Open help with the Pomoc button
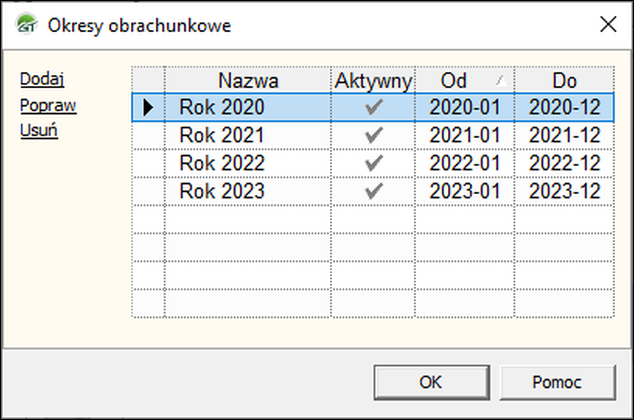The width and height of the screenshot is (634, 420). coord(557,381)
